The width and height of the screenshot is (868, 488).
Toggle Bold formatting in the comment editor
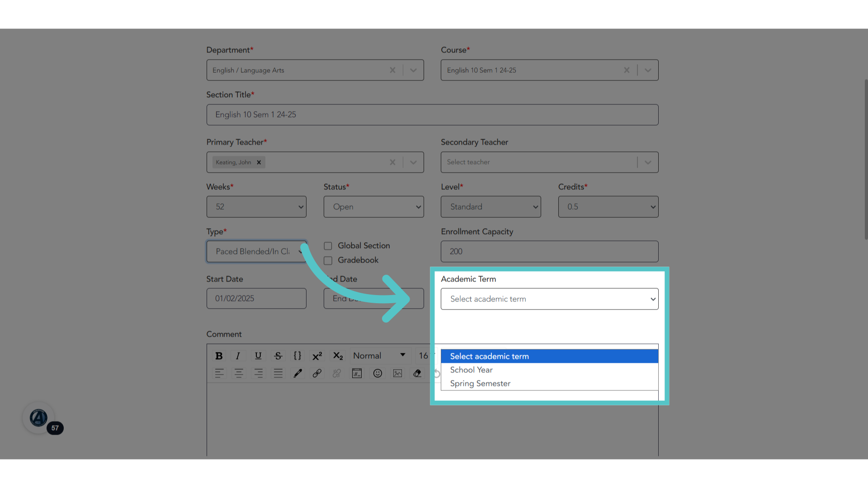(x=219, y=356)
